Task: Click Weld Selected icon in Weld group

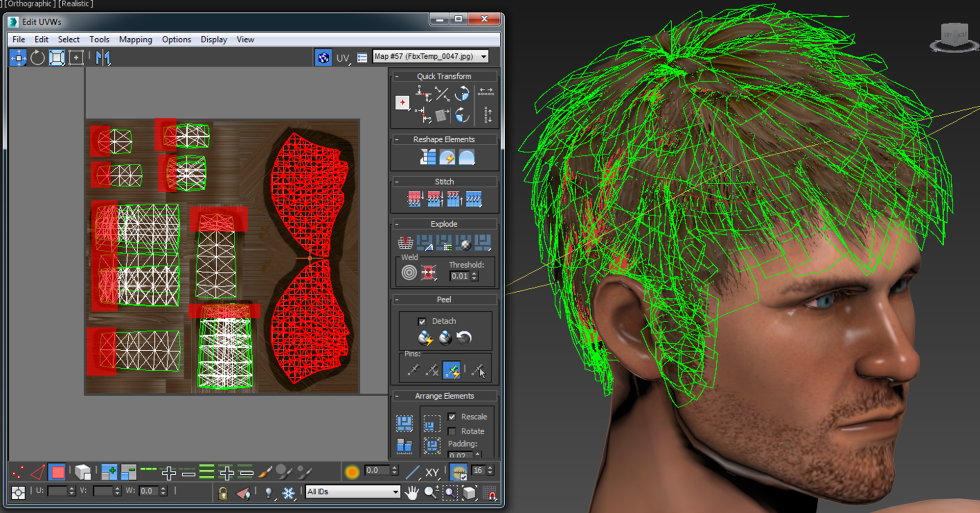Action: point(429,272)
